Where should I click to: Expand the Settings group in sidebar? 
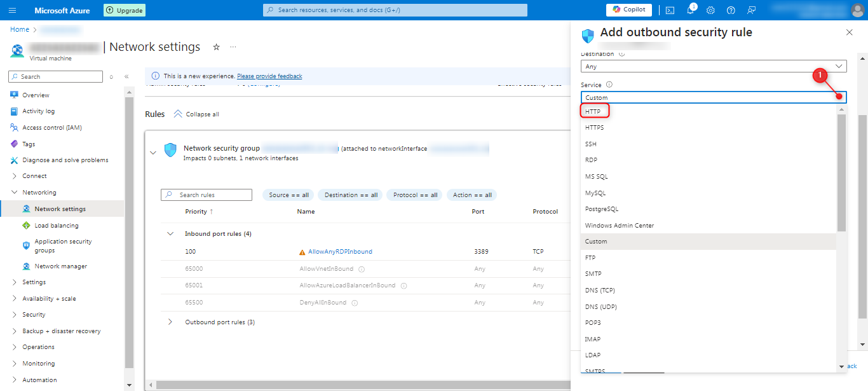coord(34,282)
